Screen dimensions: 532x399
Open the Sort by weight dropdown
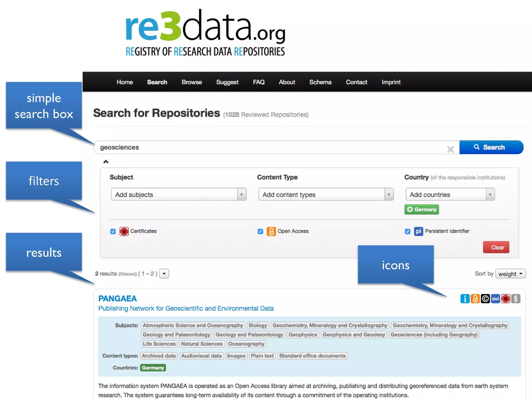510,274
